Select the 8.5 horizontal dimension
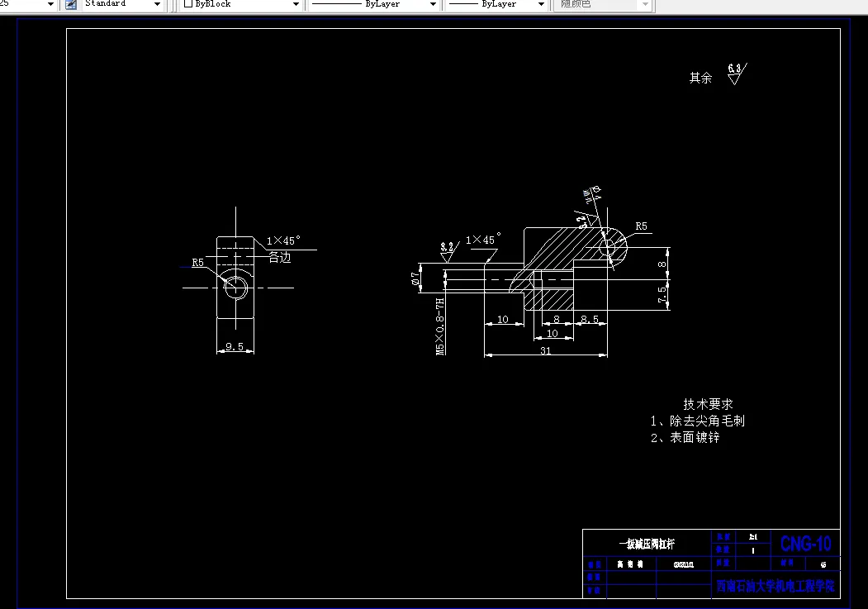The width and height of the screenshot is (868, 609). (589, 319)
